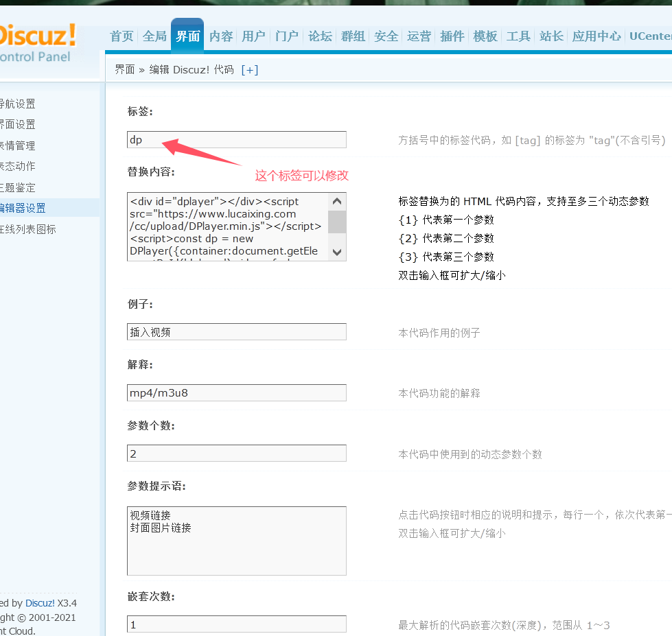Open the 站长 tab
Screen dimensions: 672x636
[x=551, y=36]
